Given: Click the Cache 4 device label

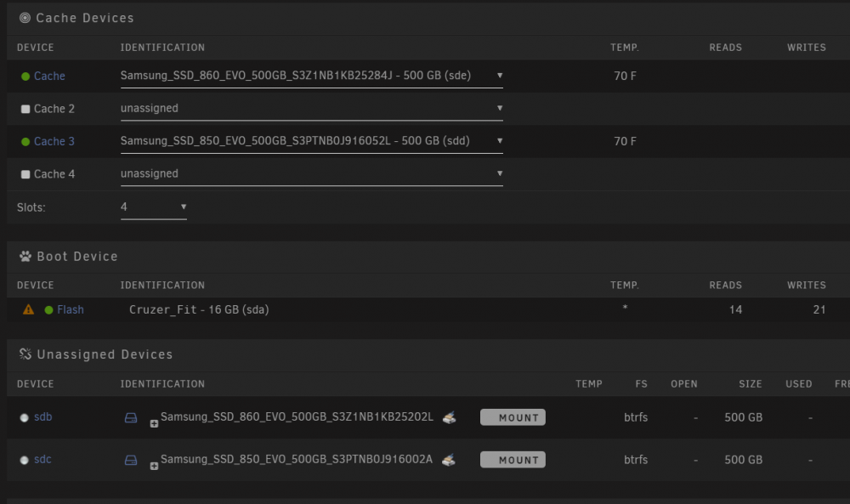Looking at the screenshot, I should [x=54, y=174].
